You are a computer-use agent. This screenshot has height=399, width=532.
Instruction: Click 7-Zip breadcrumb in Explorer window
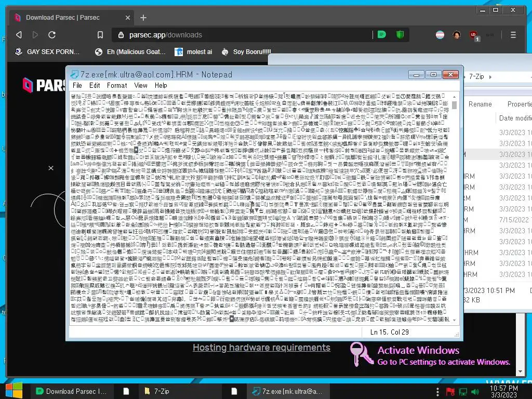tap(476, 77)
